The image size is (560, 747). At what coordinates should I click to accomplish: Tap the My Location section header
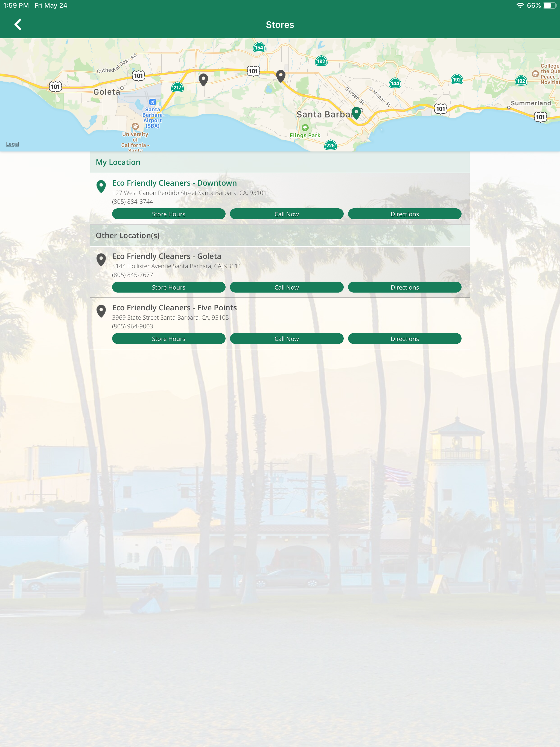[280, 162]
